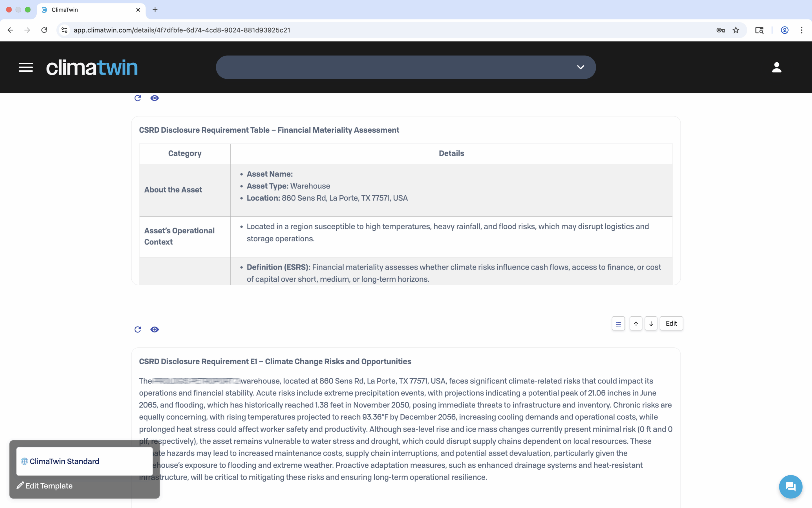
Task: Click the Location 860 Sens Rd entry
Action: [327, 198]
